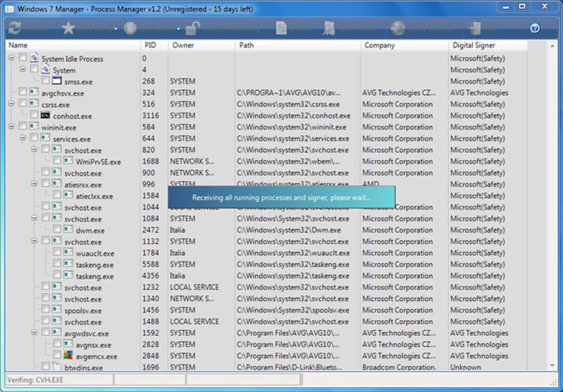The image size is (563, 392).
Task: Click the door Exit toolbar icon
Action: [x=475, y=28]
